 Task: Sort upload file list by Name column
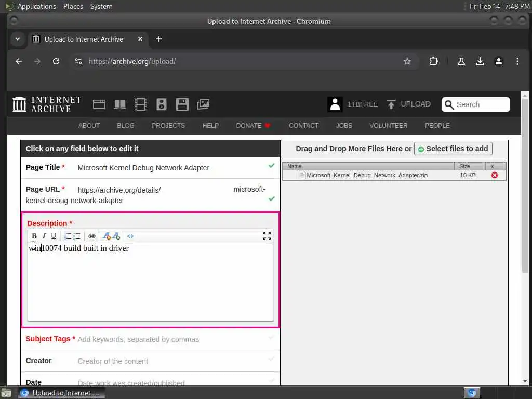[x=368, y=166]
